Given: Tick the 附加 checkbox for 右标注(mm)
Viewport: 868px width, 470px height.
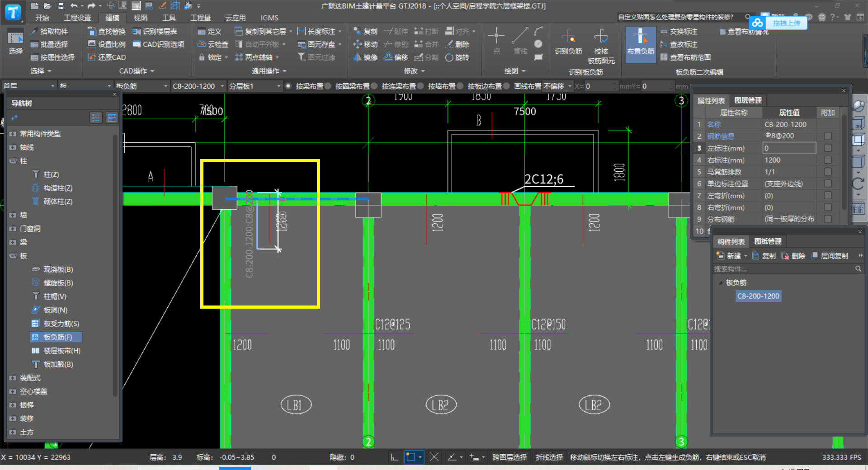Looking at the screenshot, I should point(828,160).
